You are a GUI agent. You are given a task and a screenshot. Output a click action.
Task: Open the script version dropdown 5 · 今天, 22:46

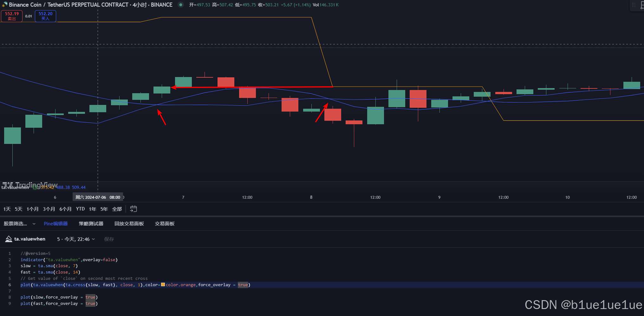coord(76,239)
